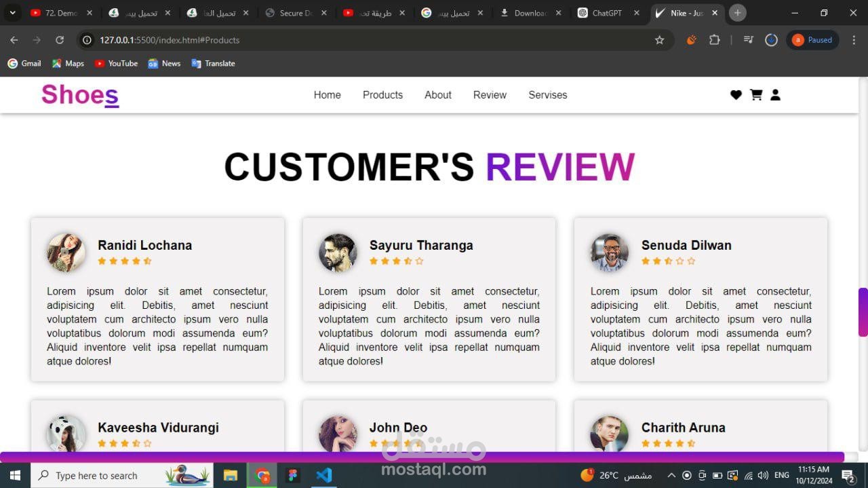Open the tab search dropdown arrow
This screenshot has height=488, width=868.
[12, 13]
